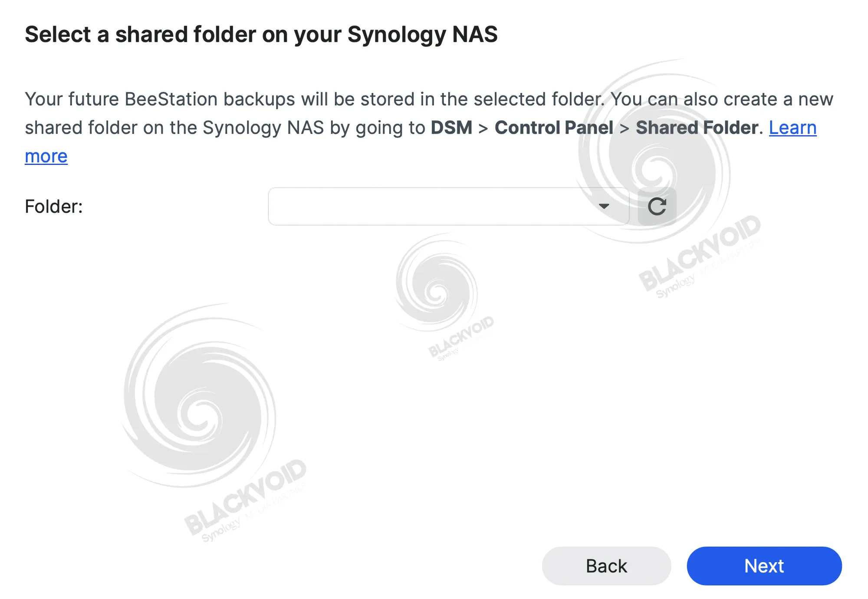Return with the Back button
This screenshot has width=868, height=599.
click(x=606, y=566)
